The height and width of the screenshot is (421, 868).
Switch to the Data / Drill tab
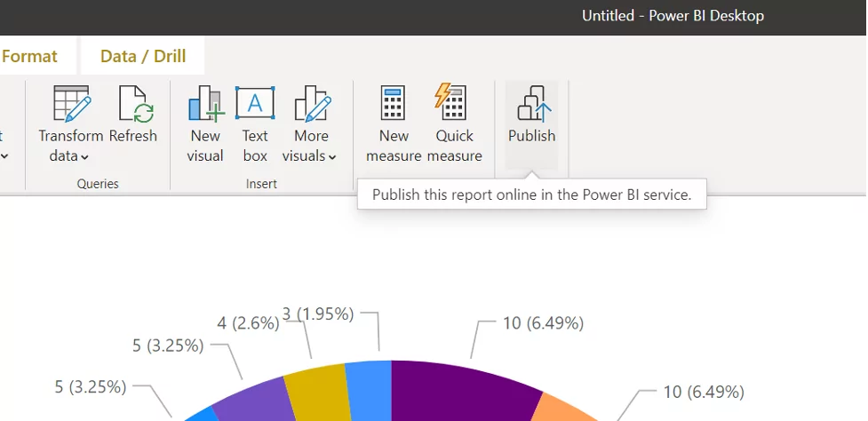point(143,57)
